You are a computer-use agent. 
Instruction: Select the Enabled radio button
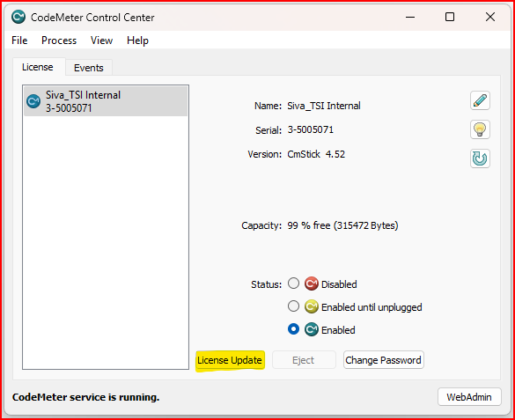click(x=293, y=329)
